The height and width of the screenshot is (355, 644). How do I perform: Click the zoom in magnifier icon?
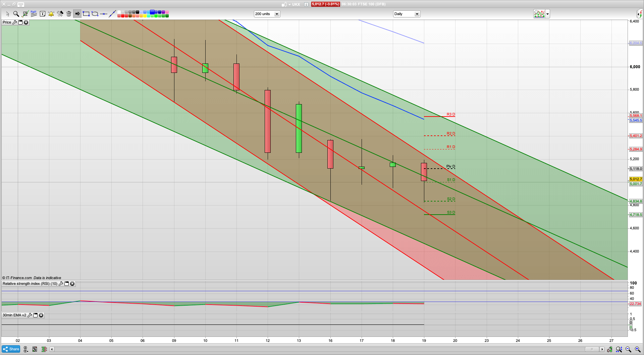coord(638,349)
